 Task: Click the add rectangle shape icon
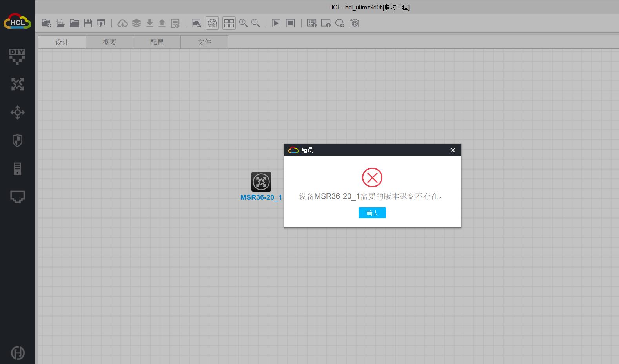326,24
